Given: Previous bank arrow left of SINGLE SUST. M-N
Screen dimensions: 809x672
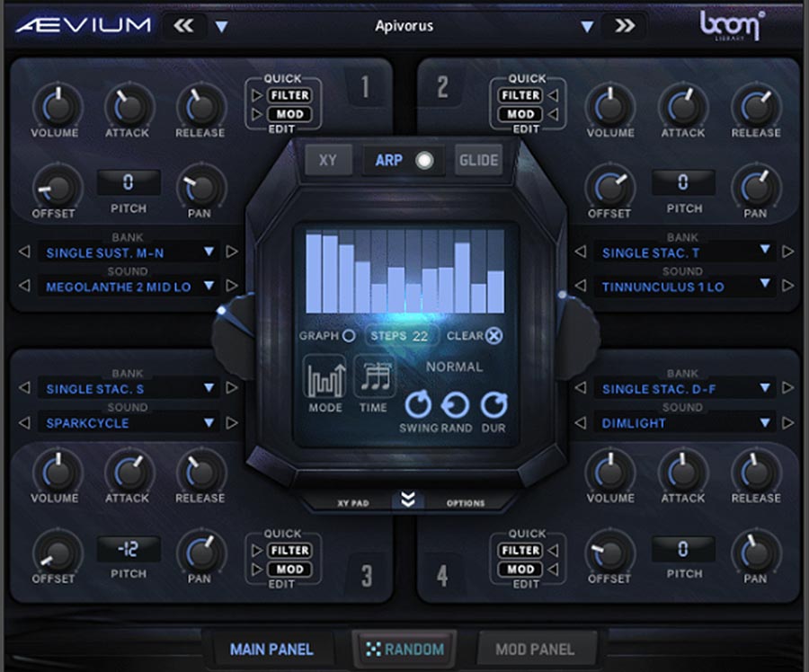Looking at the screenshot, I should 24,252.
